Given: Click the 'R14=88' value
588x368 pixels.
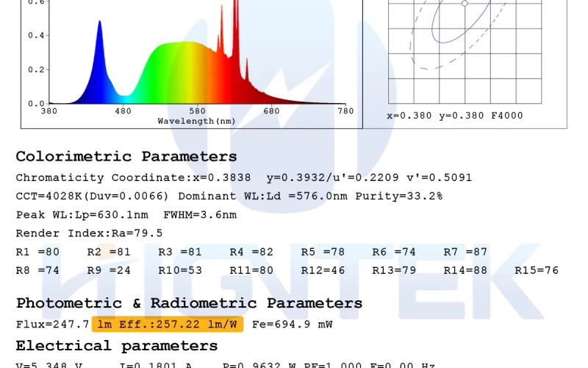Looking at the screenshot, I should [465, 270].
